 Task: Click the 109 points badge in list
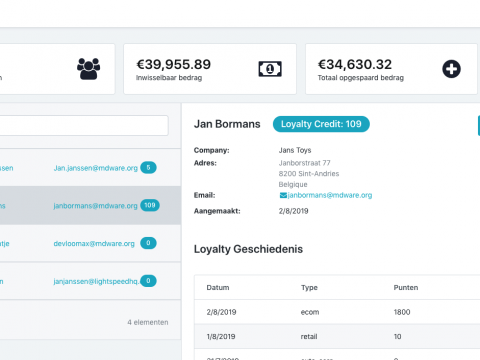tap(150, 205)
